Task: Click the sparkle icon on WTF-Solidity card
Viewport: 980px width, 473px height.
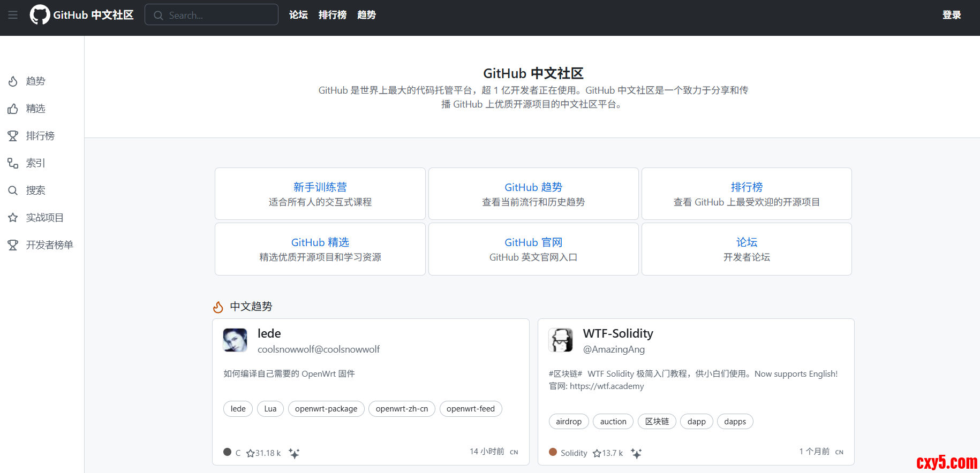Action: coord(636,453)
